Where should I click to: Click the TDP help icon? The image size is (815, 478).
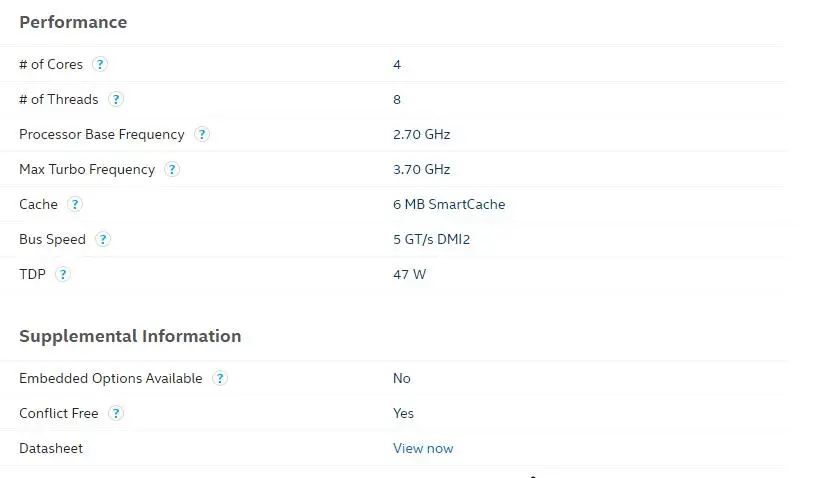pos(63,274)
